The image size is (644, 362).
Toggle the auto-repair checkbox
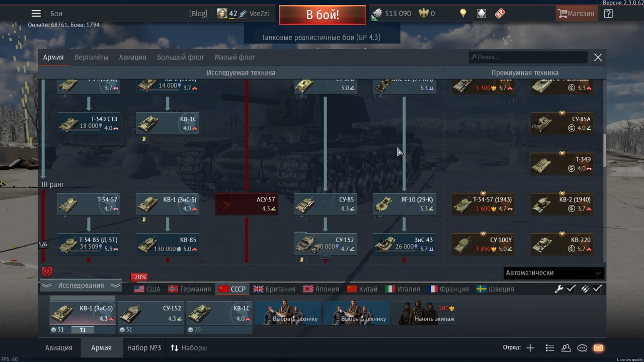coord(571,288)
